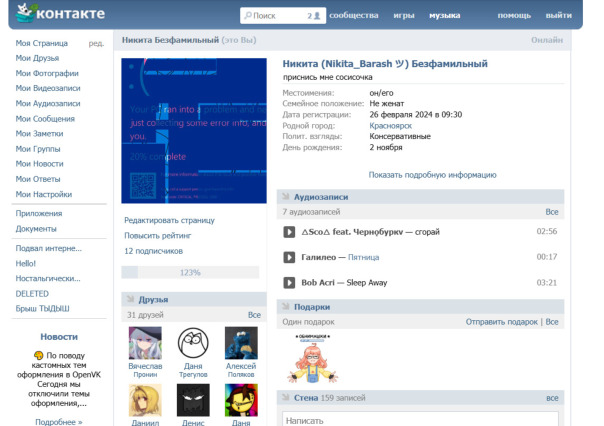Open Мои Ответы in sidebar
Image resolution: width=604 pixels, height=426 pixels.
click(38, 179)
